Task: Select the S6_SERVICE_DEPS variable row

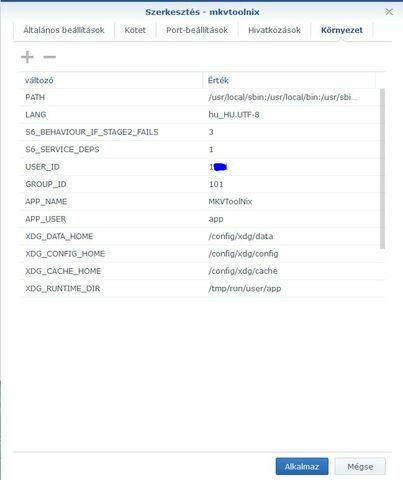Action: (x=199, y=149)
